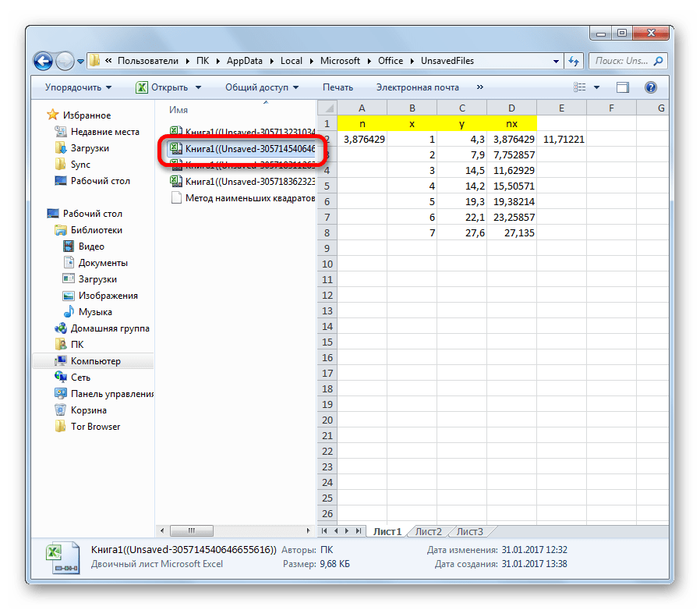Click the Help question mark icon
Image resolution: width=700 pixels, height=610 pixels.
(651, 87)
